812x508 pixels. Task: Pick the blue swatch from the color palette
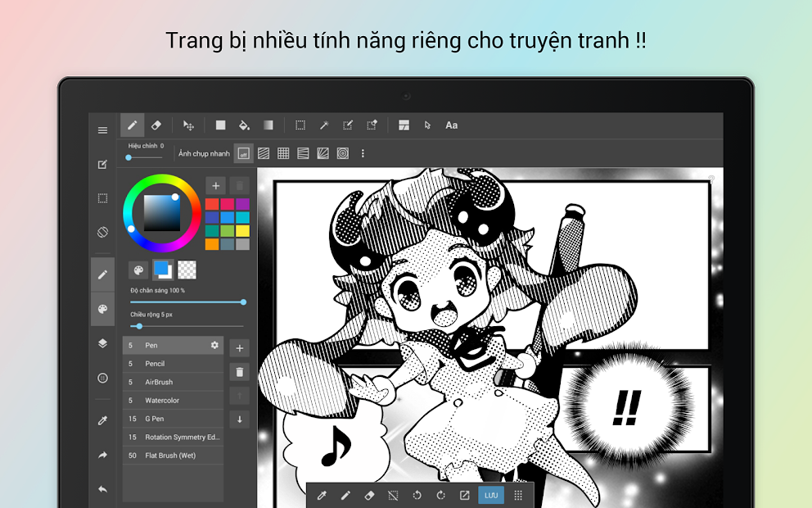coord(228,217)
